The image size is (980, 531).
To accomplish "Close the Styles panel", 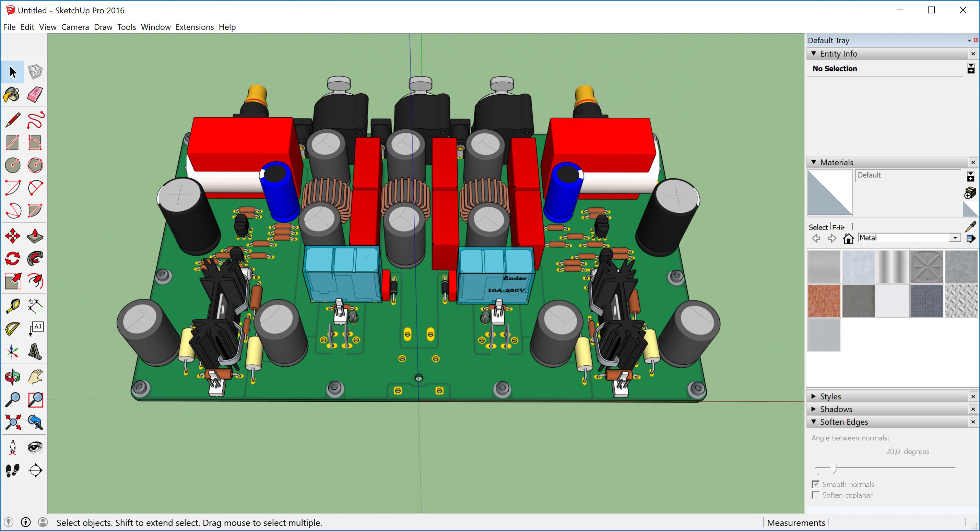I will [973, 396].
